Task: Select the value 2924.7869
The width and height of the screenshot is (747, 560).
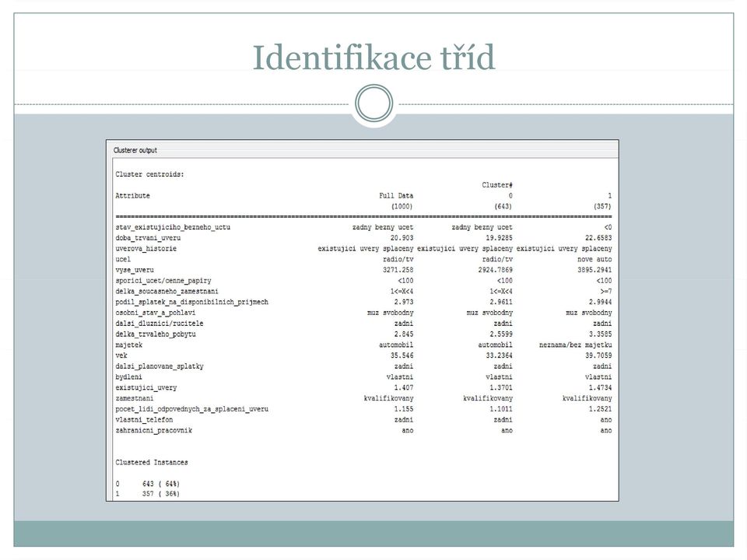Action: pyautogui.click(x=495, y=270)
